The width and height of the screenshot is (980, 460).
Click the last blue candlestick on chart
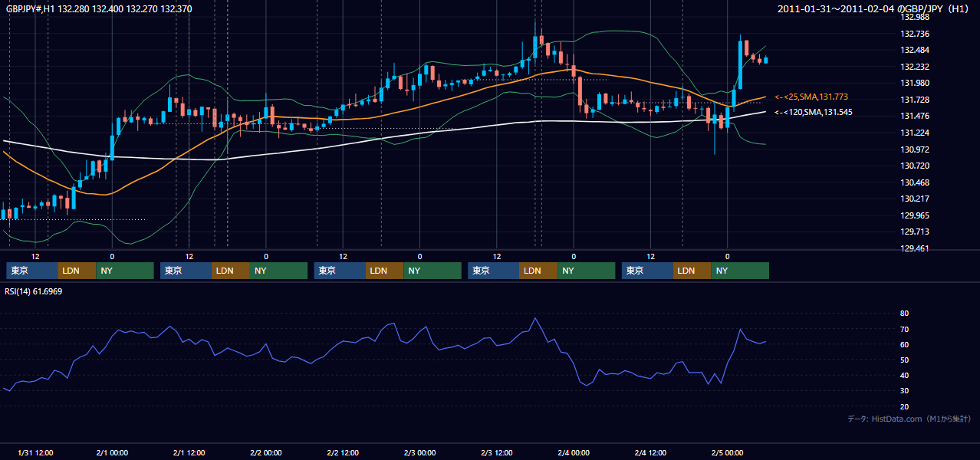click(x=765, y=60)
